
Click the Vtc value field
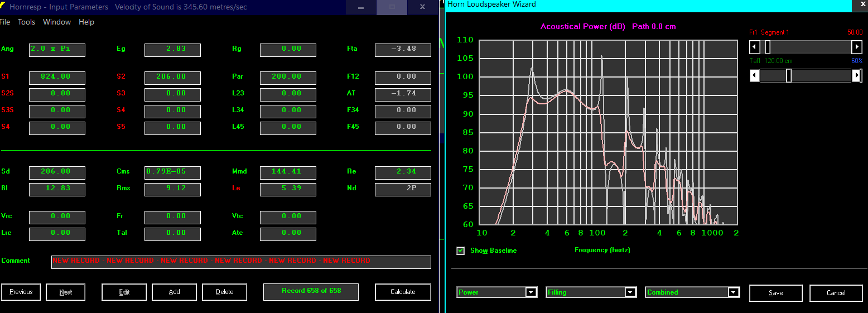point(288,217)
